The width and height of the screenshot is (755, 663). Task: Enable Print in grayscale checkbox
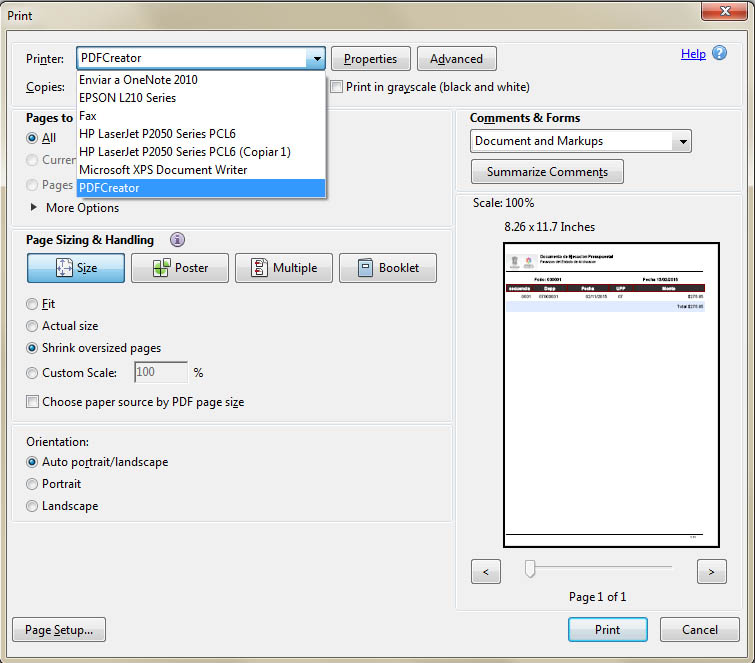pos(336,87)
